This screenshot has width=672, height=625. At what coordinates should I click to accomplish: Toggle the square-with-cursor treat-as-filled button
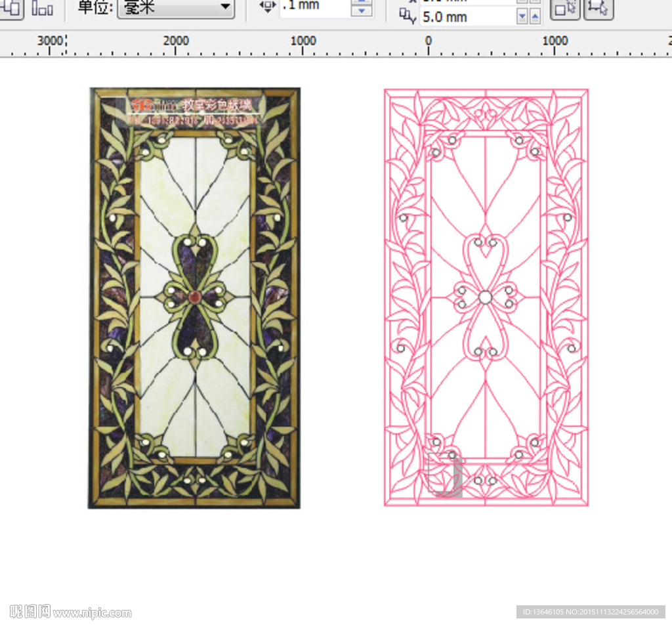564,8
